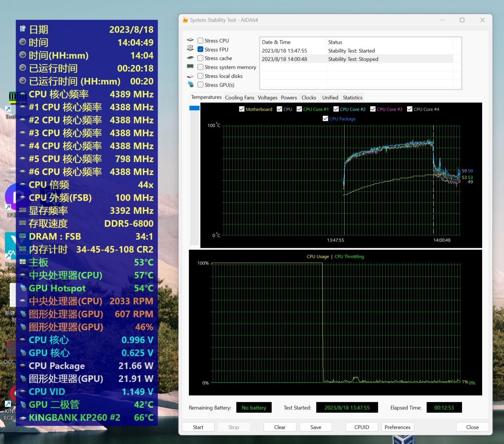Screen dimensions: 504x444
Task: Click chip icon beside CPU 倍频
Action: [23, 185]
